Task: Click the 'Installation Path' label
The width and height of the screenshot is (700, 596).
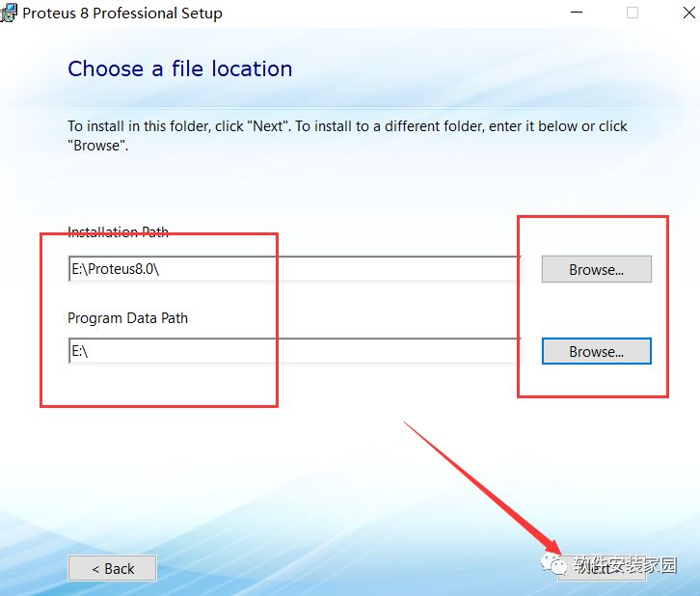Action: coord(118,231)
